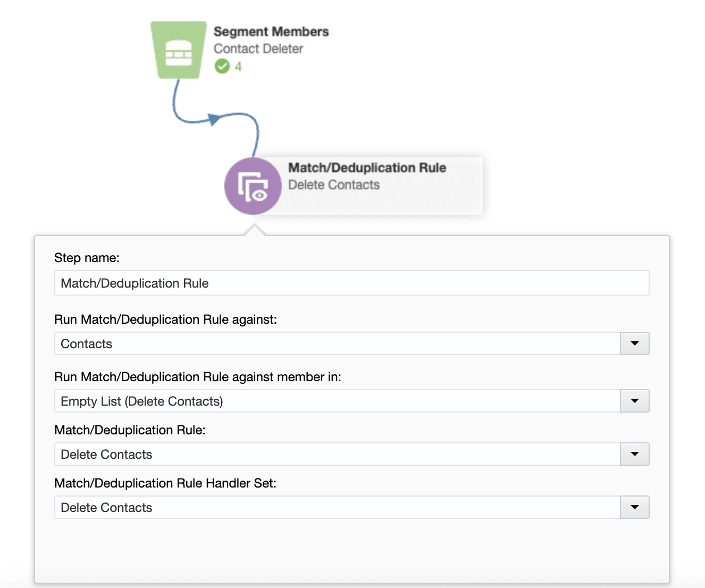Click the contact count indicator showing 4
This screenshot has width=705, height=588.
point(237,66)
